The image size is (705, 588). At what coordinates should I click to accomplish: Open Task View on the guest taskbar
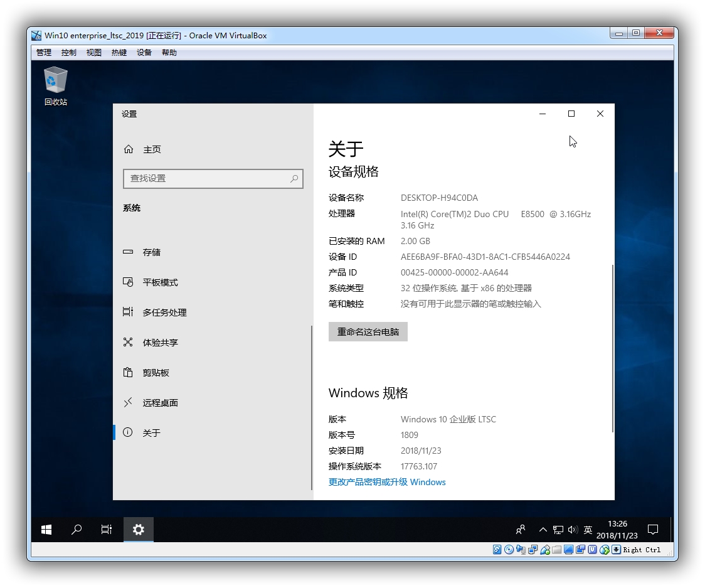pos(107,530)
